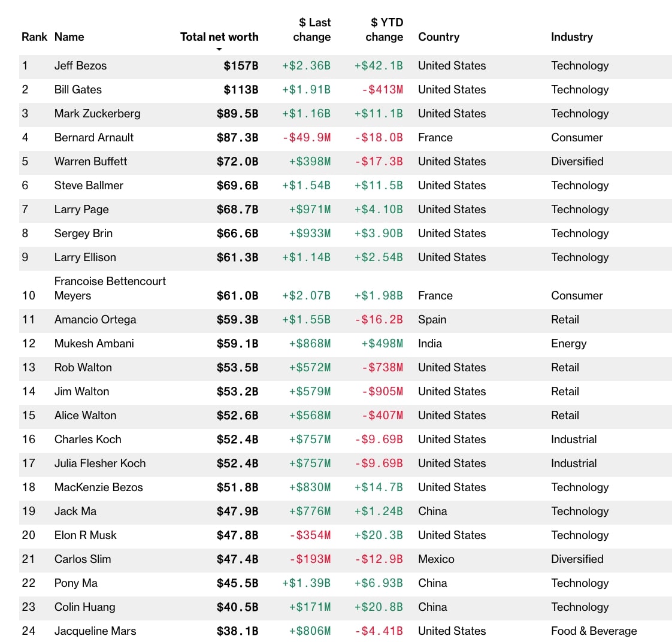
Task: Click Jack Ma's name in row 19
Action: [75, 511]
